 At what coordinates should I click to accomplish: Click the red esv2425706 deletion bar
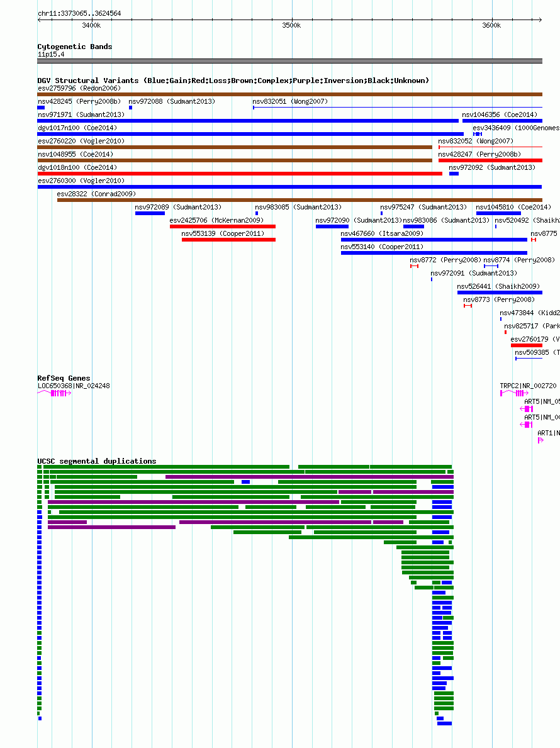[223, 226]
